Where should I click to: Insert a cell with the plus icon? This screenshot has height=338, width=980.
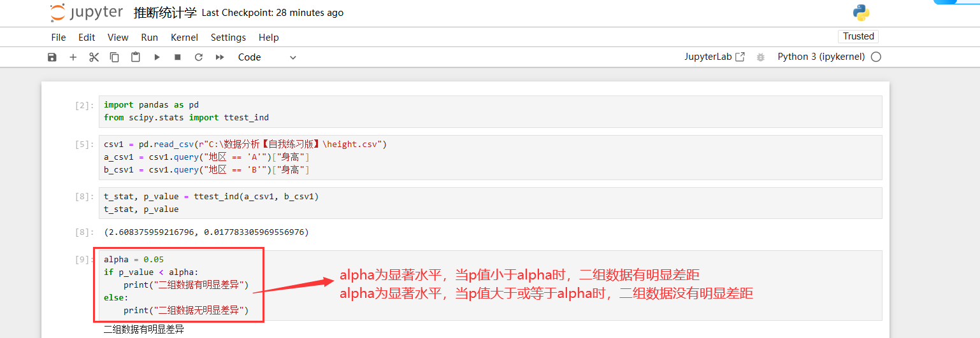coord(73,57)
